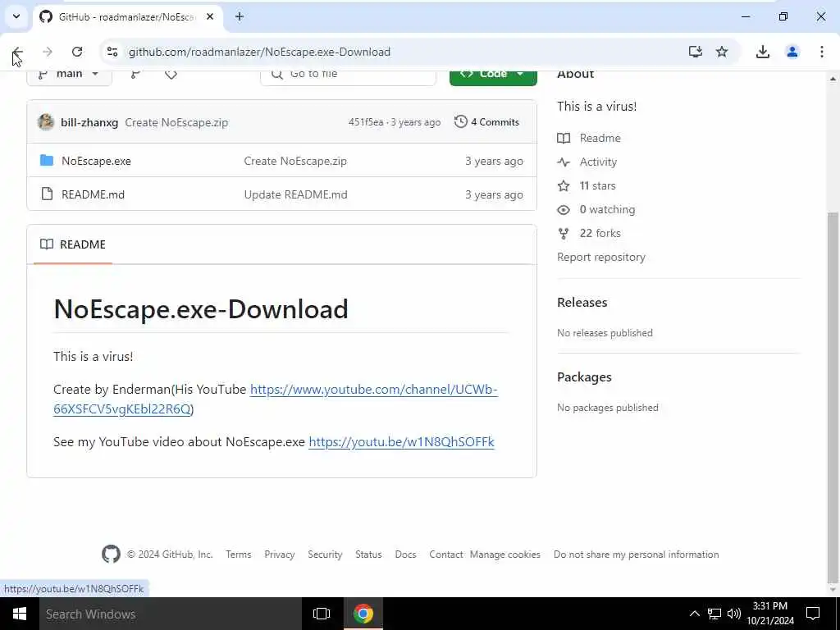Open the branches icon
This screenshot has width=840, height=630.
135,75
